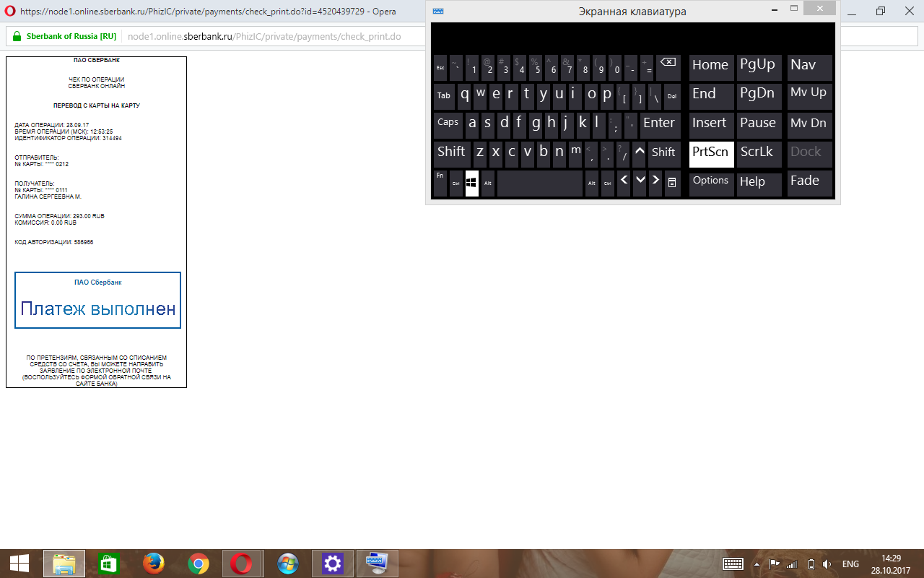Click the Backspace key on the on-screen keyboard
Image resolution: width=924 pixels, height=578 pixels.
pos(668,68)
